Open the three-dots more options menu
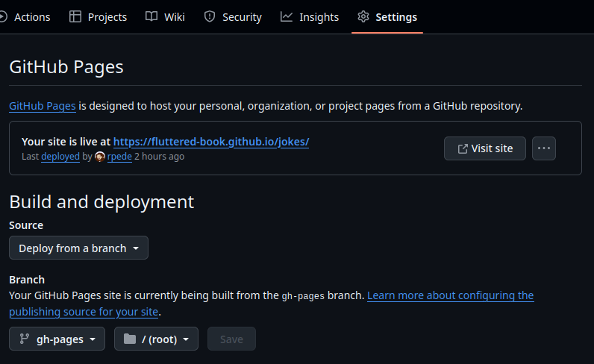The width and height of the screenshot is (594, 364). tap(544, 148)
